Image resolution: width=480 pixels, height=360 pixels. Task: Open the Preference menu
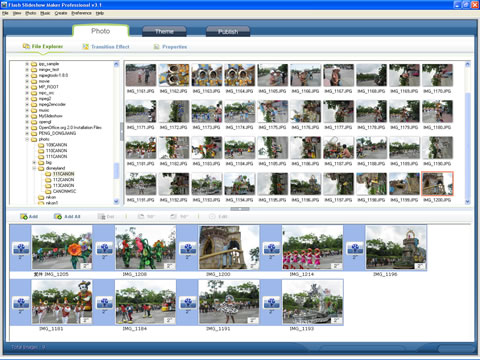[81, 13]
